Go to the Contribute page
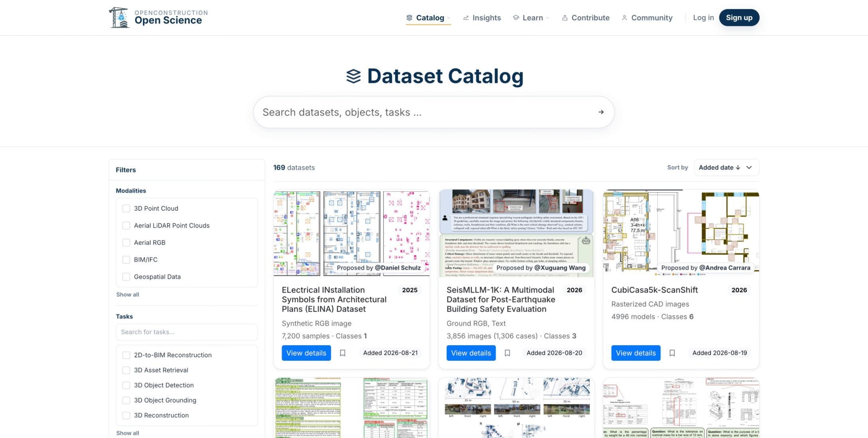The image size is (868, 438). pos(585,18)
